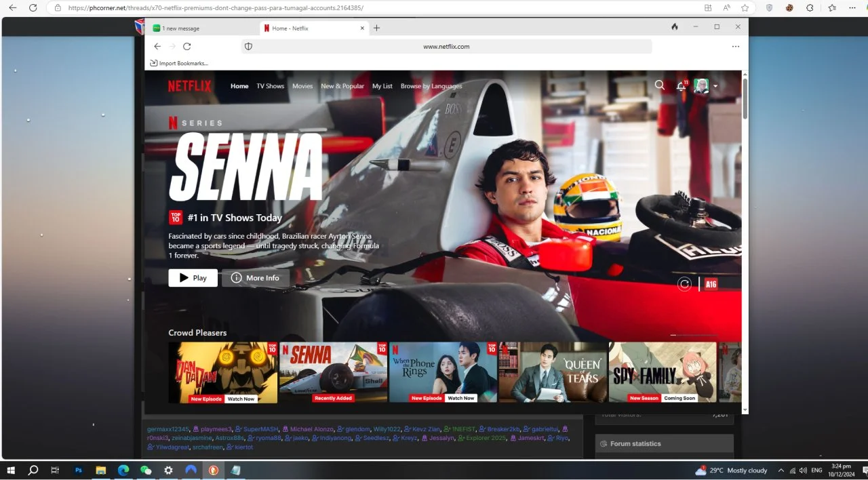Click the cookie extension icon in Edge
The width and height of the screenshot is (868, 480).
[789, 8]
